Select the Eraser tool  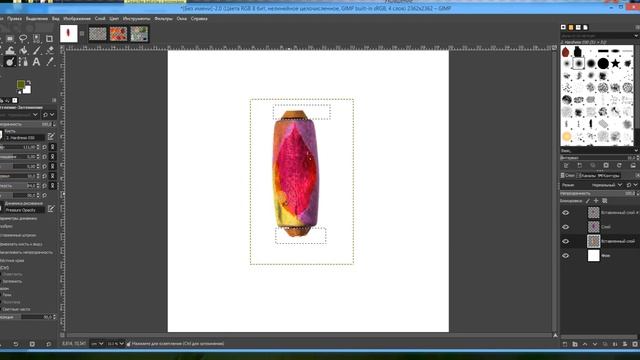click(x=49, y=50)
